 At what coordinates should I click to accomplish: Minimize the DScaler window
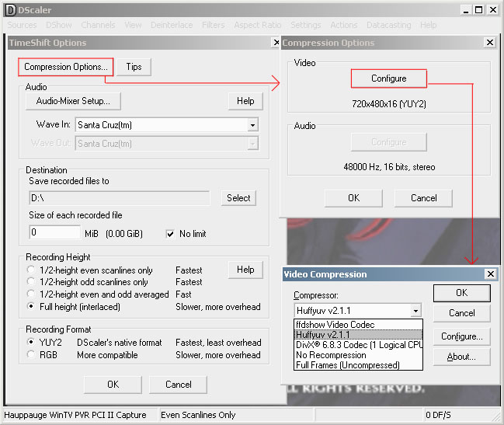(x=466, y=10)
